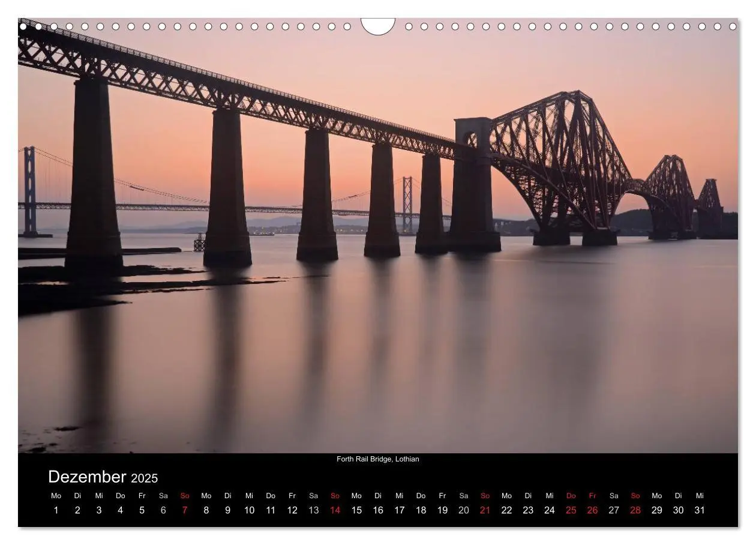Select date 16 in the calendar
The image size is (756, 545).
point(378,510)
